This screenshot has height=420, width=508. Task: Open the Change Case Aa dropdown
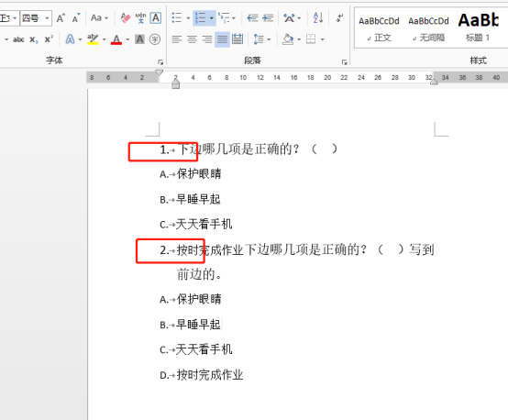(99, 17)
